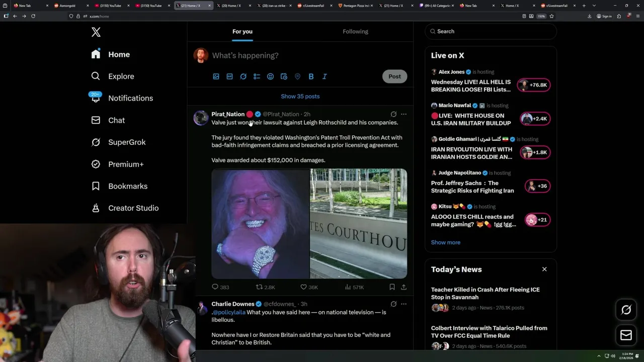This screenshot has width=644, height=362.
Task: Open Notifications bell in sidebar
Action: click(121, 98)
